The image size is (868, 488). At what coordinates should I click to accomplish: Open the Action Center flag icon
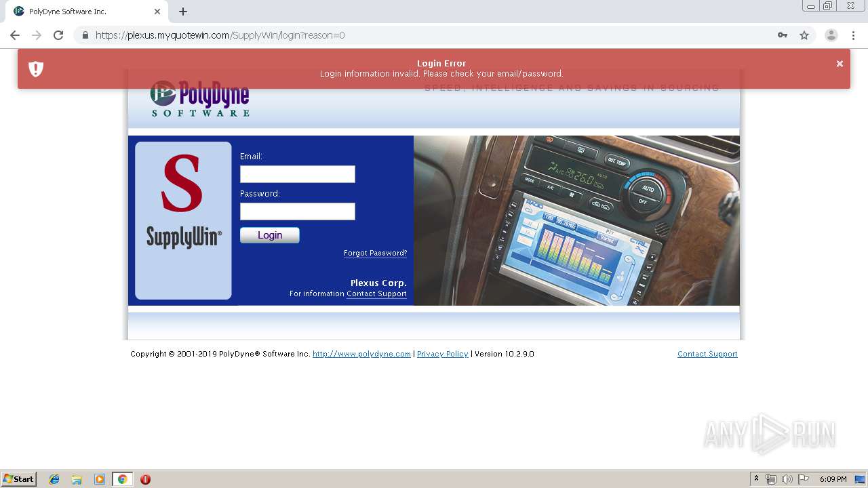point(804,479)
